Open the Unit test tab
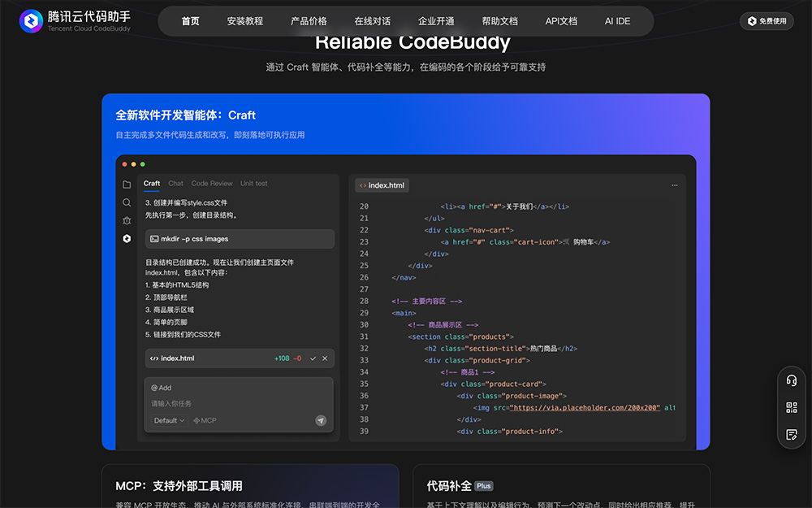 coord(253,184)
